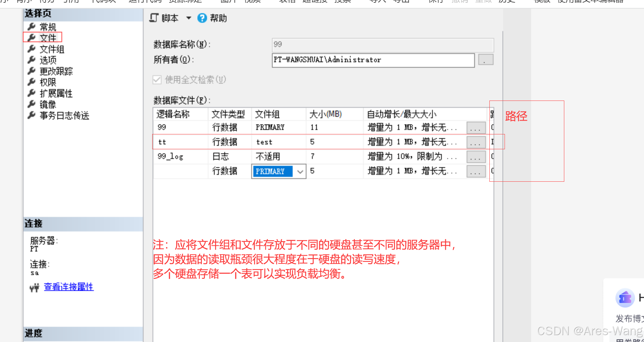The width and height of the screenshot is (644, 342).
Task: Click the 行数据 file type cell for row tt
Action: coord(230,142)
